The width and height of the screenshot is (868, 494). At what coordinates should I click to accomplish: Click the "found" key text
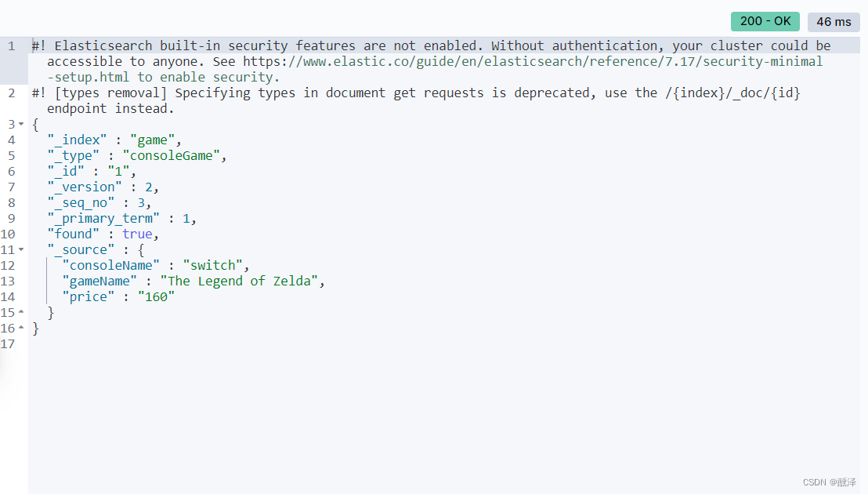[73, 234]
